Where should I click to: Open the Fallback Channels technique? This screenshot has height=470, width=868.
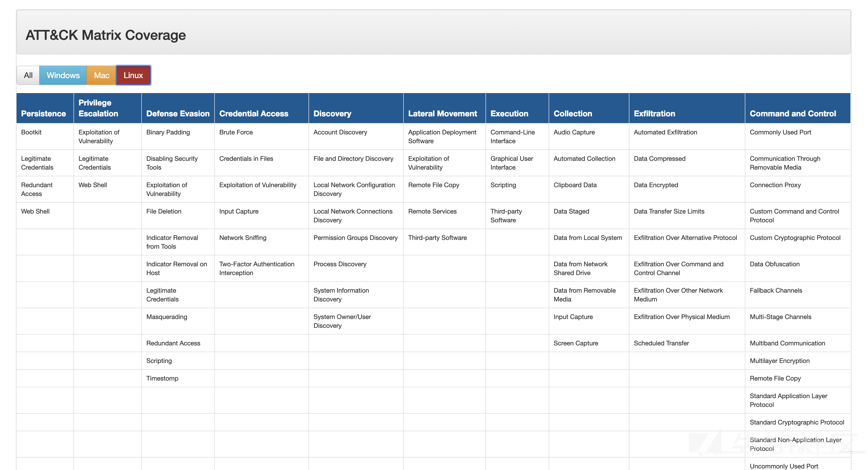pyautogui.click(x=776, y=291)
